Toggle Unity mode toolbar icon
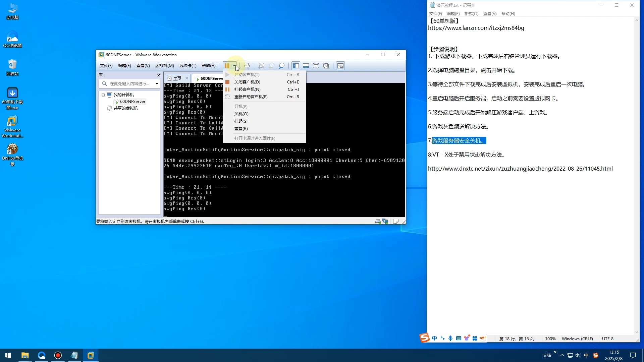This screenshot has width=644, height=362. (326, 66)
